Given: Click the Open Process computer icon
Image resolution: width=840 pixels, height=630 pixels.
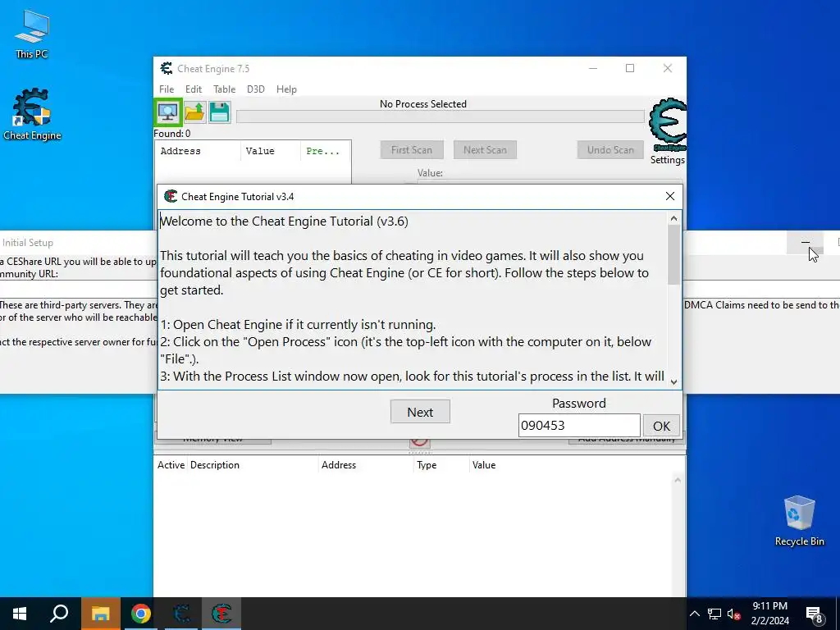Looking at the screenshot, I should (167, 112).
